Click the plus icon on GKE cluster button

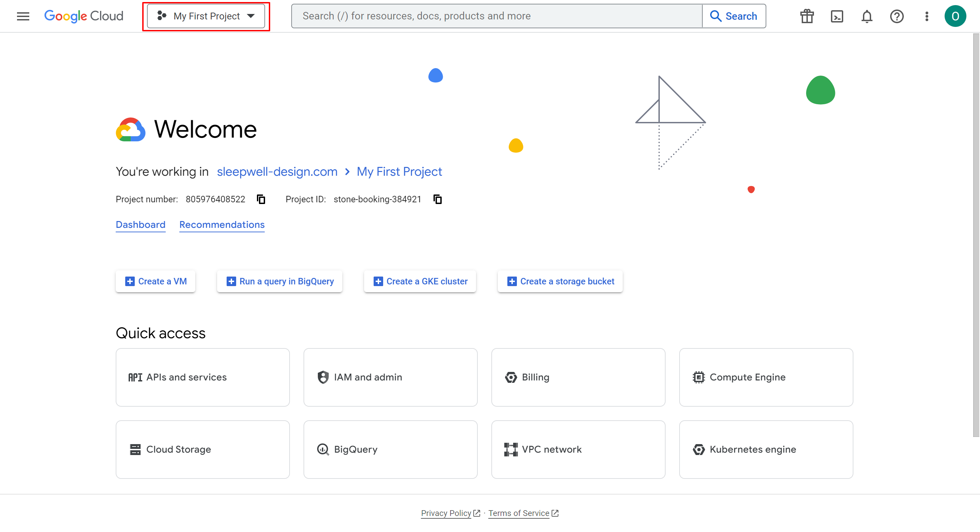coord(378,281)
